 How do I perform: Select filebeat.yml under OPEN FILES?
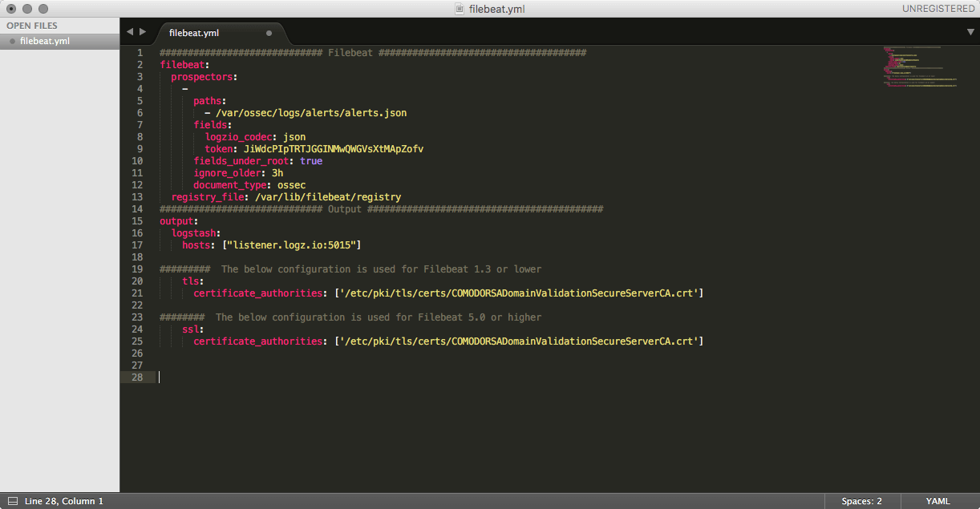click(x=43, y=41)
